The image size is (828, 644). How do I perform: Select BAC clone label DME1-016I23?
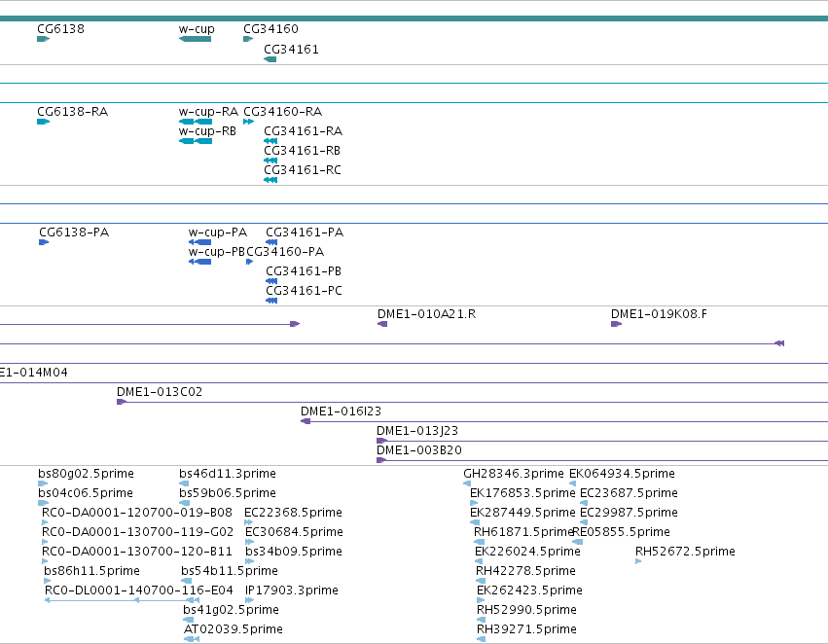point(341,411)
